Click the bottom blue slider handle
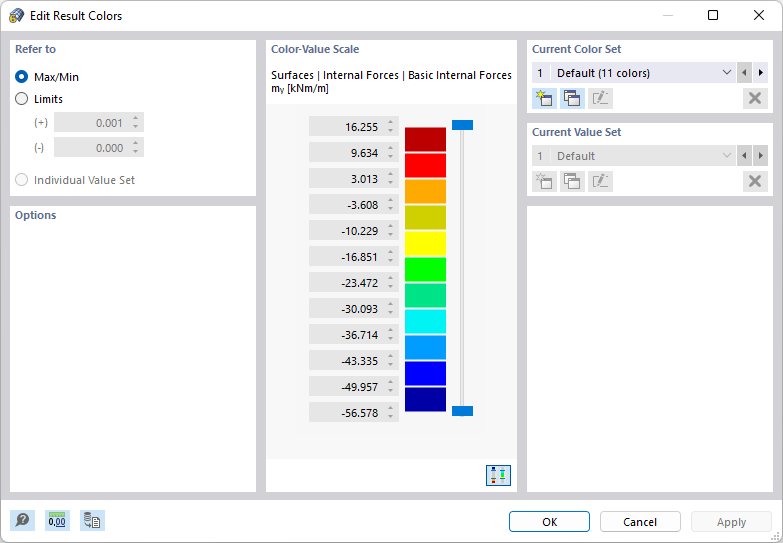 click(x=462, y=411)
